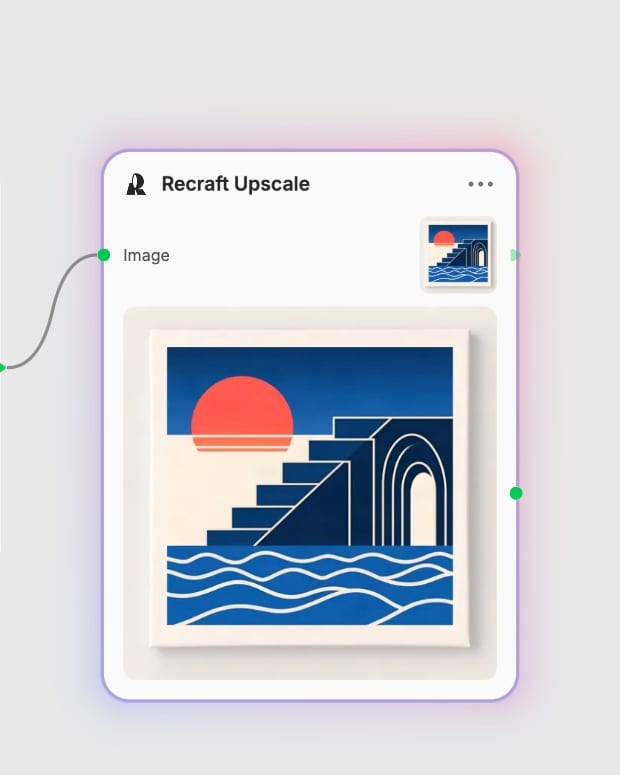Viewport: 620px width, 775px height.
Task: Select the Recraft Upscale node title
Action: 235,184
